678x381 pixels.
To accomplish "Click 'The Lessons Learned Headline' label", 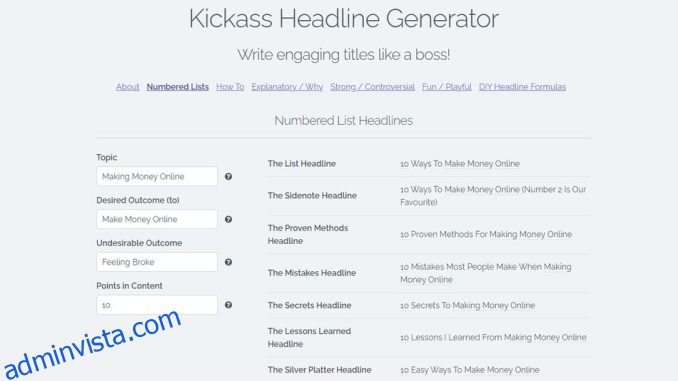I will 309,337.
